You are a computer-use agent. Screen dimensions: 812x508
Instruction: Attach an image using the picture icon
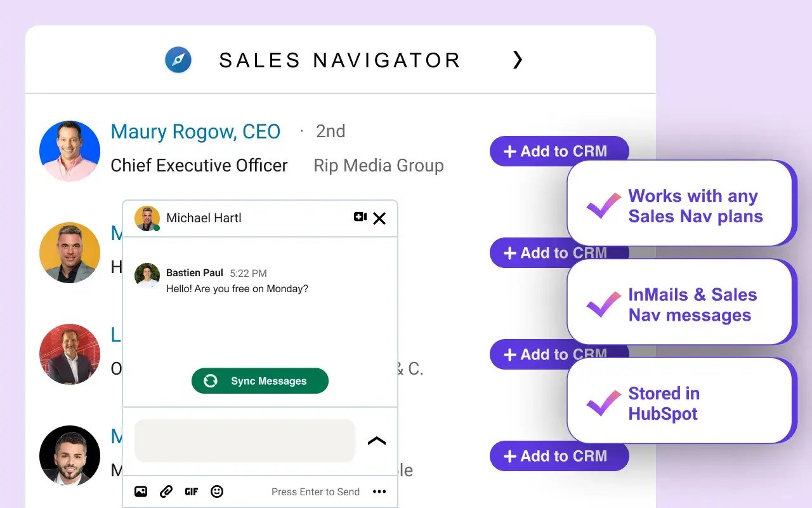[x=141, y=491]
